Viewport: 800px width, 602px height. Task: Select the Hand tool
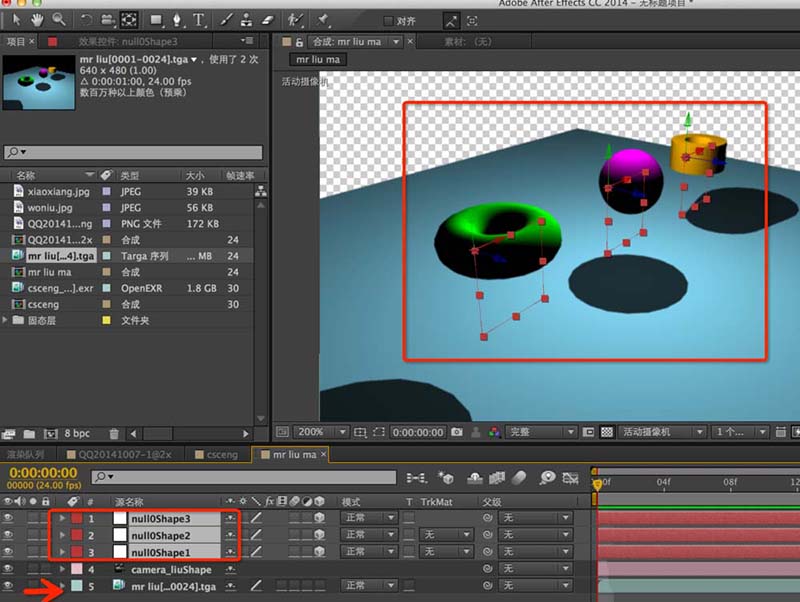pyautogui.click(x=37, y=19)
